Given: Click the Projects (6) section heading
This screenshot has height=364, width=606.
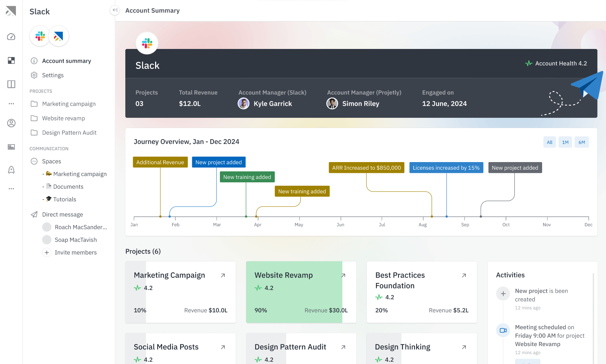Looking at the screenshot, I should click(143, 252).
